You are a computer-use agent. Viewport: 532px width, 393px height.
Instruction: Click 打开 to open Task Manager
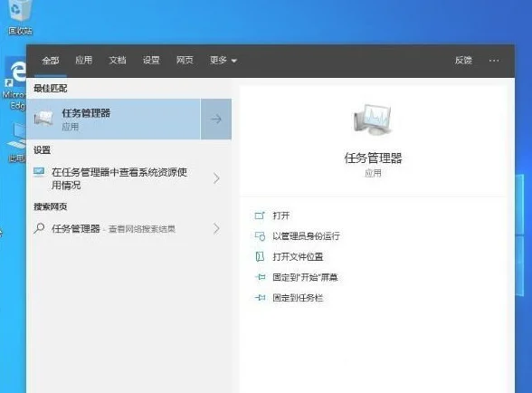281,216
